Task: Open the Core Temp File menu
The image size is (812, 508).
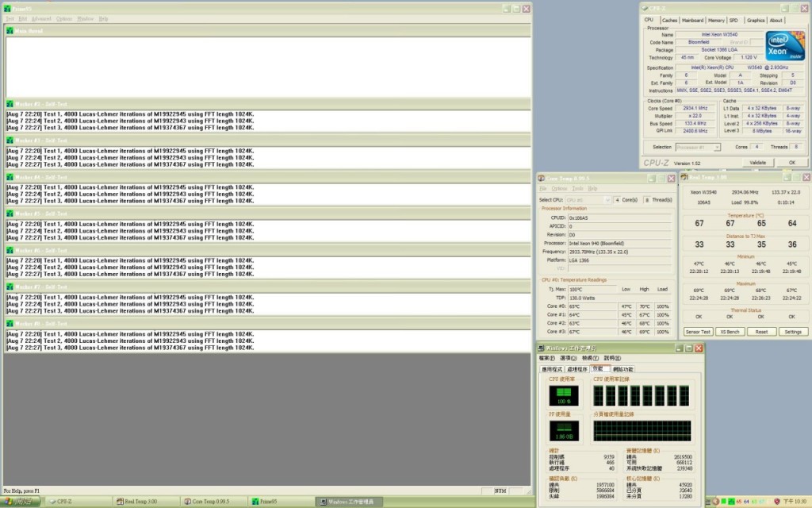Action: (542, 189)
